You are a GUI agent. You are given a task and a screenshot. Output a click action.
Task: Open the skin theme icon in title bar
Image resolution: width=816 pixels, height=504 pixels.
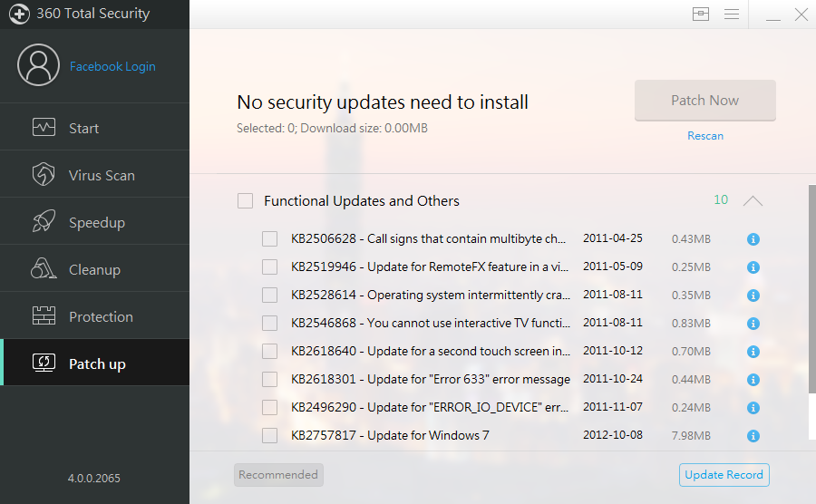click(x=700, y=14)
